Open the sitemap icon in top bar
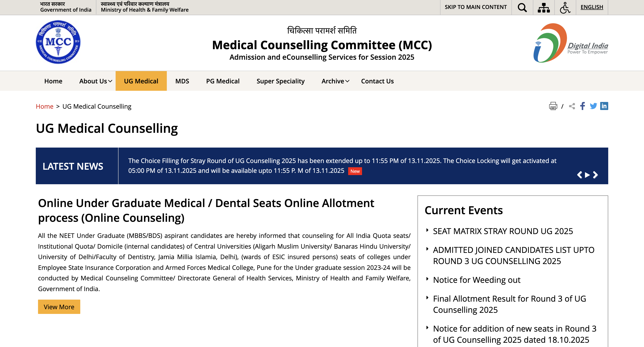This screenshot has width=644, height=347. [544, 8]
